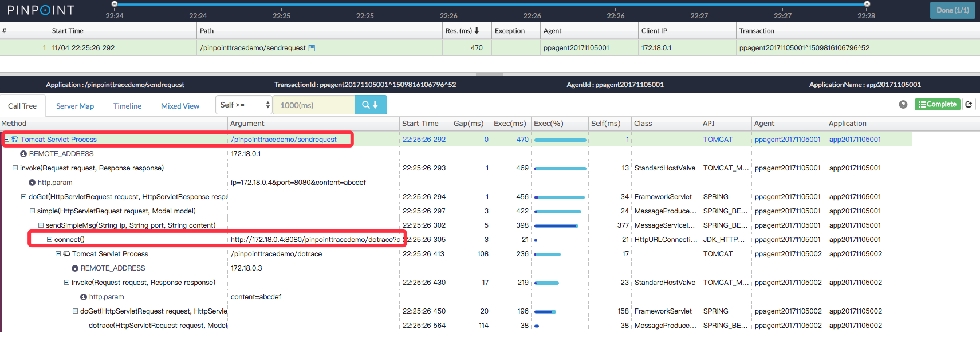The height and width of the screenshot is (345, 980).
Task: Click info icon beside http.param content=abcdef
Action: pos(84,297)
